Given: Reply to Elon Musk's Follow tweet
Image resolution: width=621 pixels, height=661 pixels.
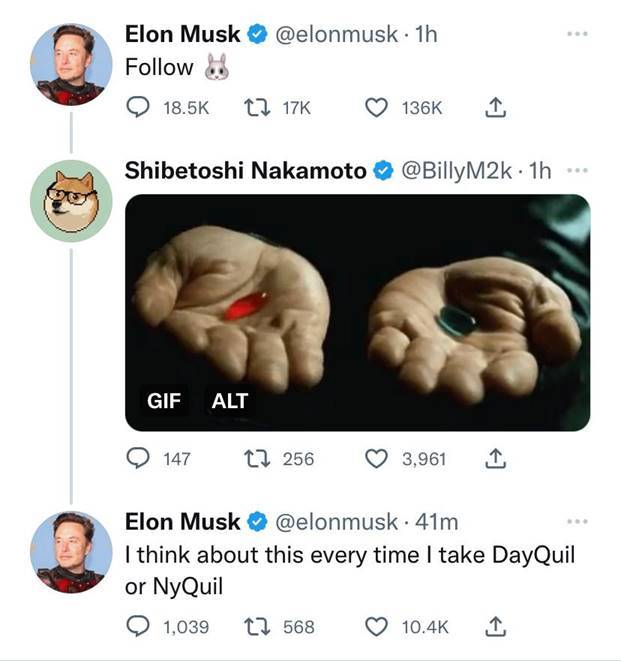Looking at the screenshot, I should (x=139, y=107).
